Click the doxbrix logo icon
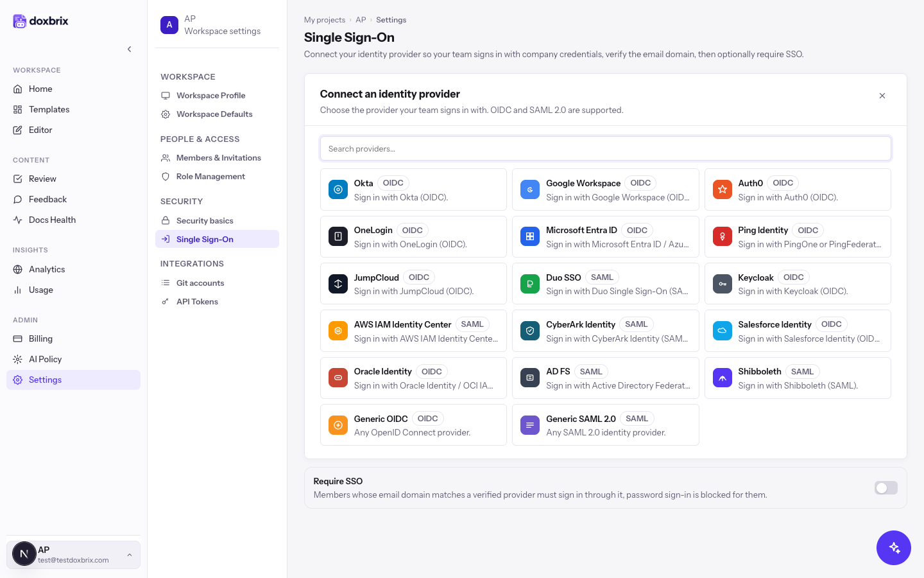 pyautogui.click(x=20, y=21)
